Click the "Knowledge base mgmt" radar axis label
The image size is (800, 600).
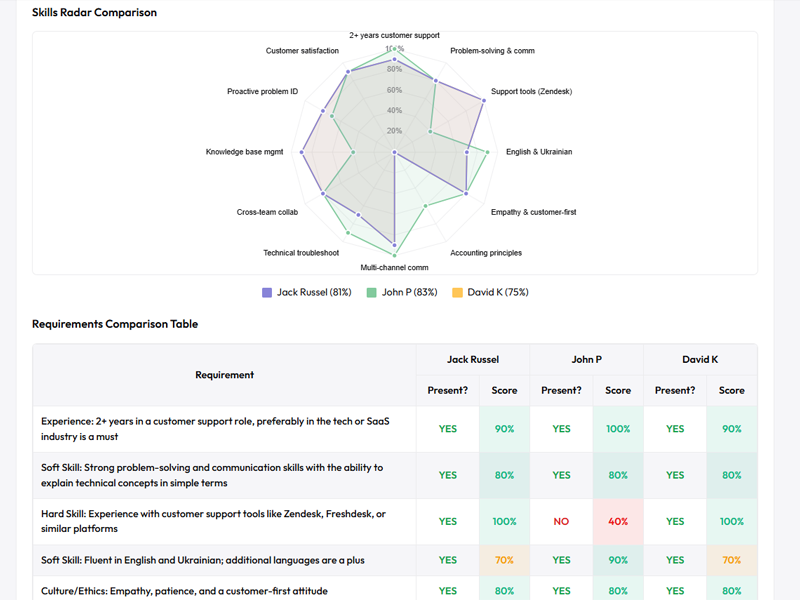(244, 152)
